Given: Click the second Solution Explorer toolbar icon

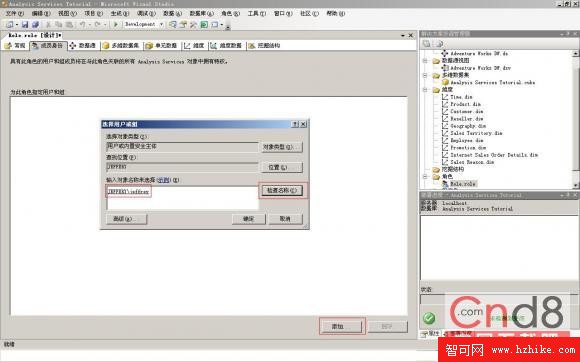Looking at the screenshot, I should coord(439,44).
